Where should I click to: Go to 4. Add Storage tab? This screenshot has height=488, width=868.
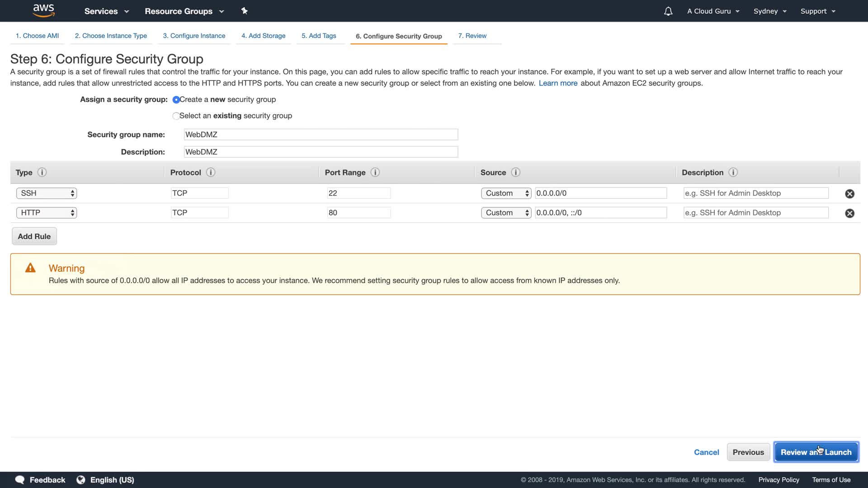[x=263, y=36]
